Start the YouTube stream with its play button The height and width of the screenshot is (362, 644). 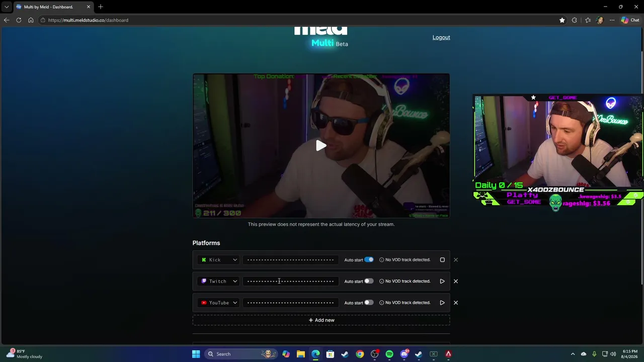442,303
